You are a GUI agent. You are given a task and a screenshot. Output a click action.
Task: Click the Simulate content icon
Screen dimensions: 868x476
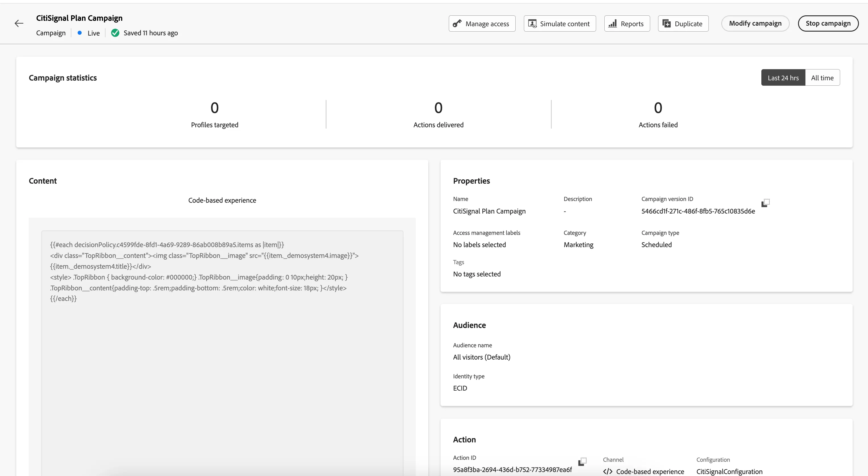tap(532, 24)
